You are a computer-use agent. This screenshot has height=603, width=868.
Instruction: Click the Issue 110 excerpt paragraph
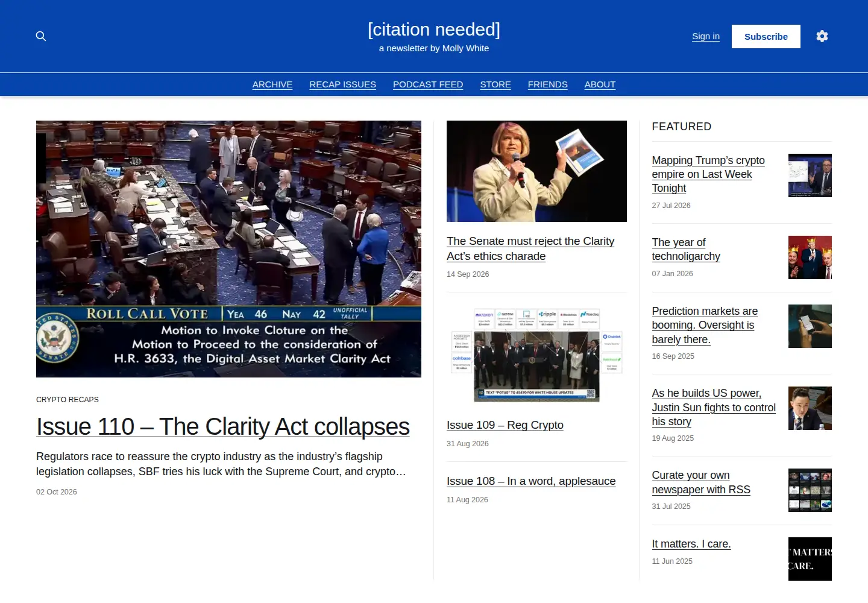221,464
